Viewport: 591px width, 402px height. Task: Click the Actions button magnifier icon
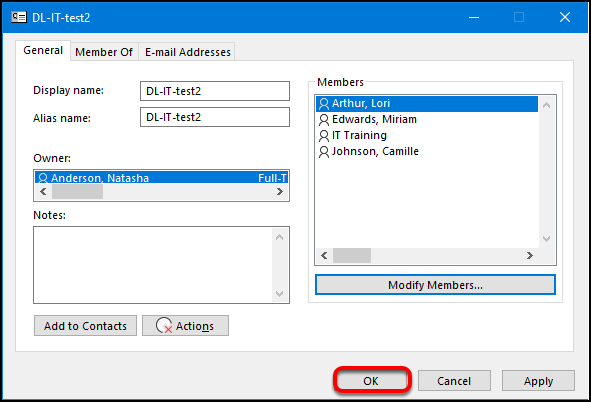pyautogui.click(x=164, y=326)
